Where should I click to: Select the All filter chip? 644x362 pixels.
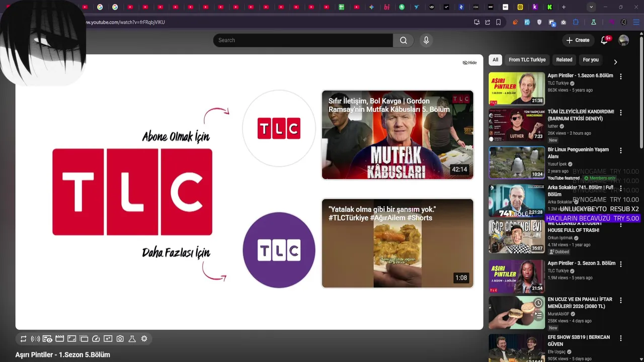pyautogui.click(x=495, y=60)
